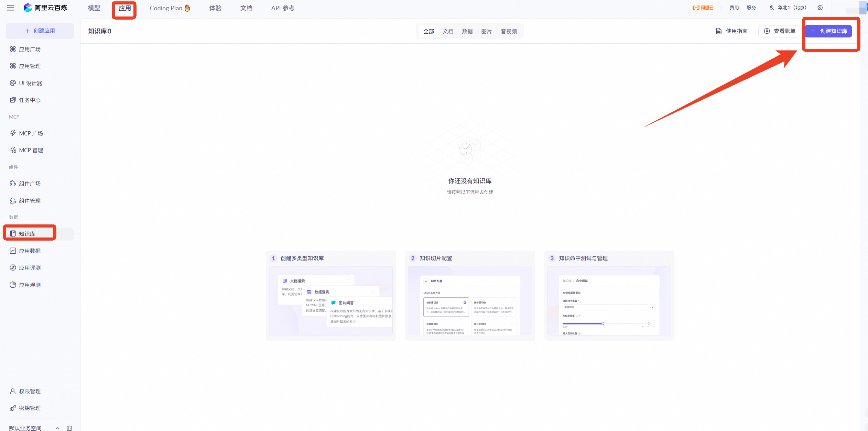Viewport: 868px width, 431px height.
Task: Click 查看账单 button
Action: point(780,31)
